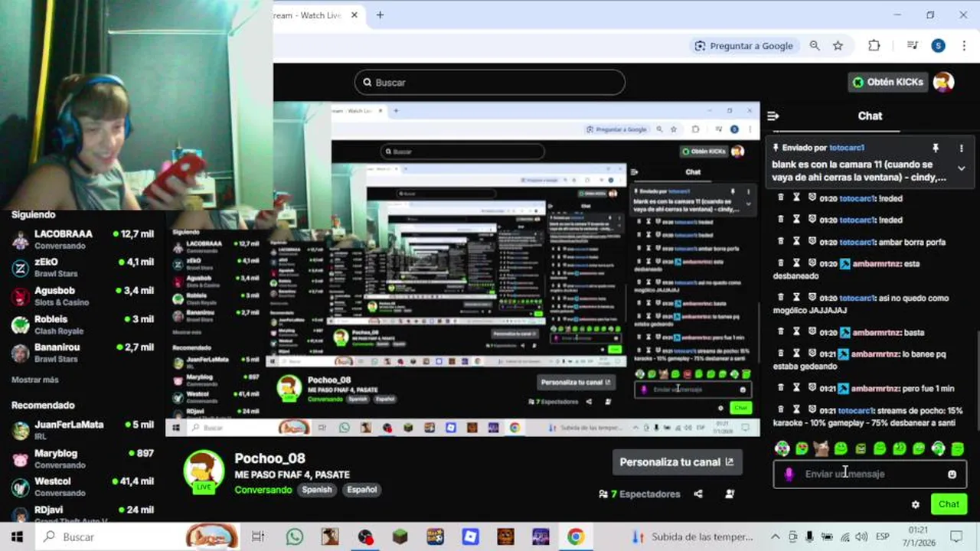Unpin the pinned message from totocarc1
This screenshot has width=980, height=551.
click(935, 148)
